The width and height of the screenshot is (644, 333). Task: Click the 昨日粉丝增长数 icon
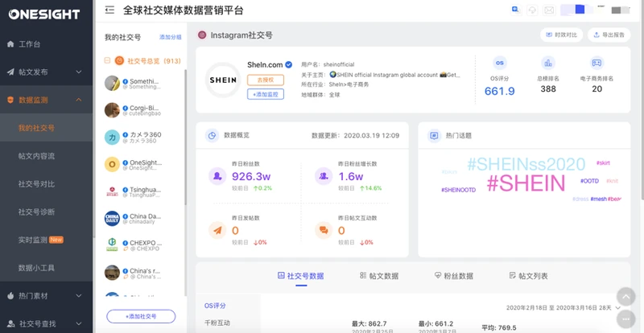[x=324, y=176]
